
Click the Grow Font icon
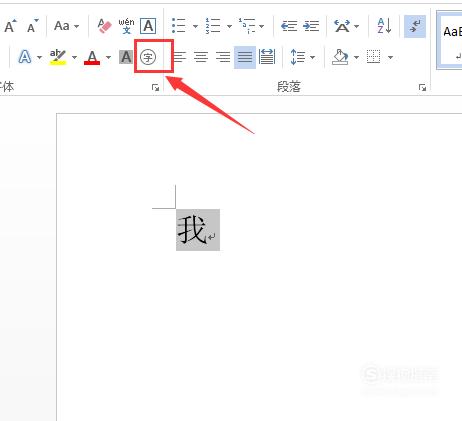coord(10,26)
